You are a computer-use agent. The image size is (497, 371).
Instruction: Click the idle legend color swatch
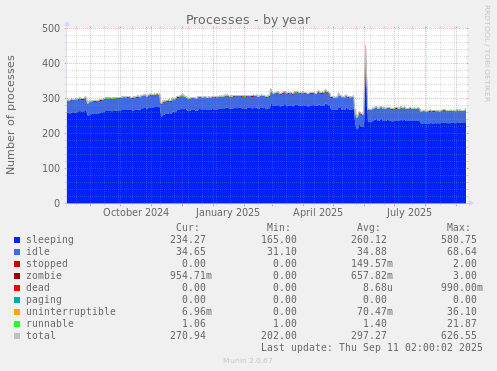[x=17, y=252]
